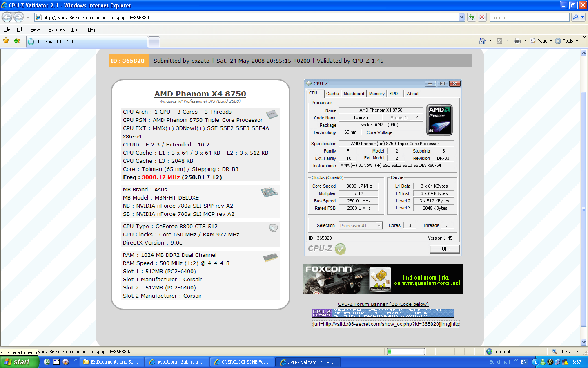Expand the command bar overflow chevron
Screen dimensions: 588x368
584,37
